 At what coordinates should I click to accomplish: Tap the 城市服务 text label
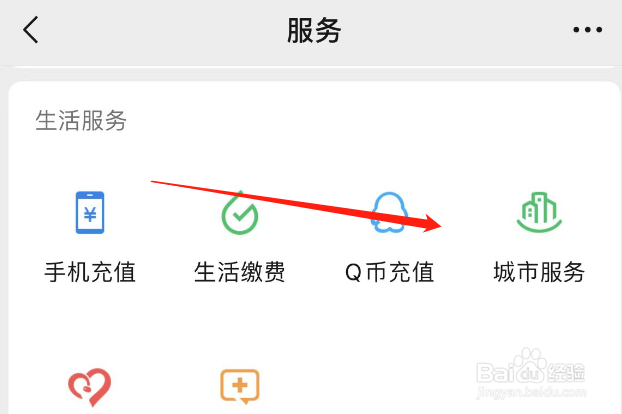click(539, 272)
